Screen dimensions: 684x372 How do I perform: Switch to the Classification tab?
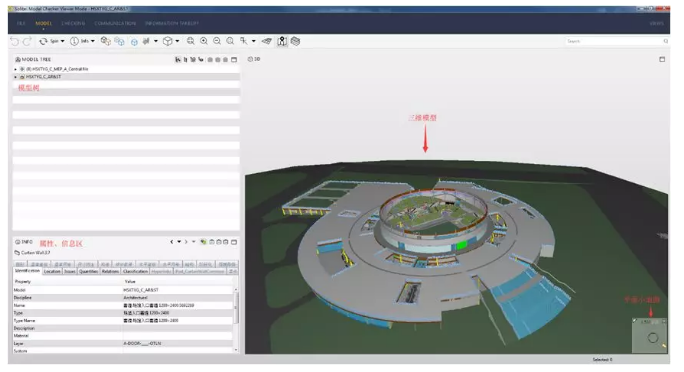click(x=136, y=271)
